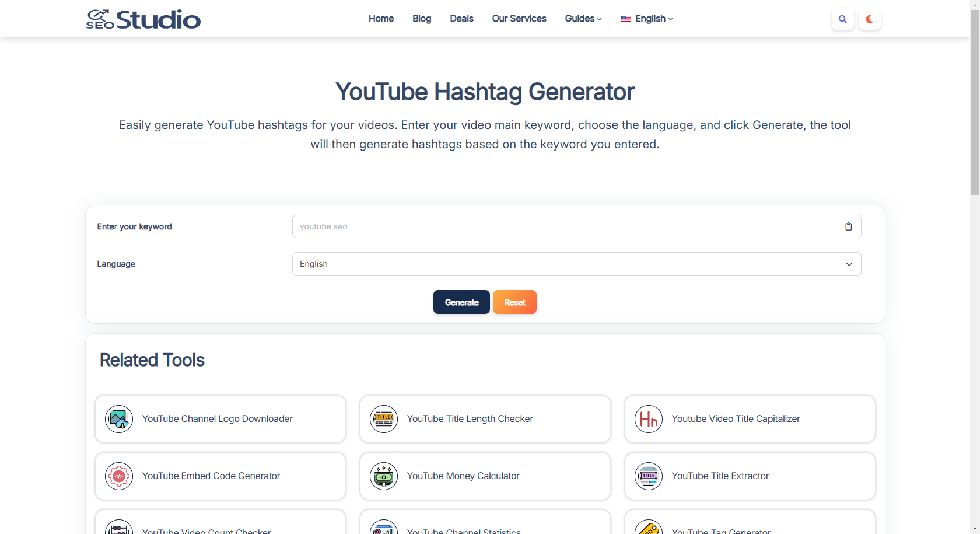Click the YouTube Money Calculator icon
This screenshot has height=534, width=980.
pos(384,476)
